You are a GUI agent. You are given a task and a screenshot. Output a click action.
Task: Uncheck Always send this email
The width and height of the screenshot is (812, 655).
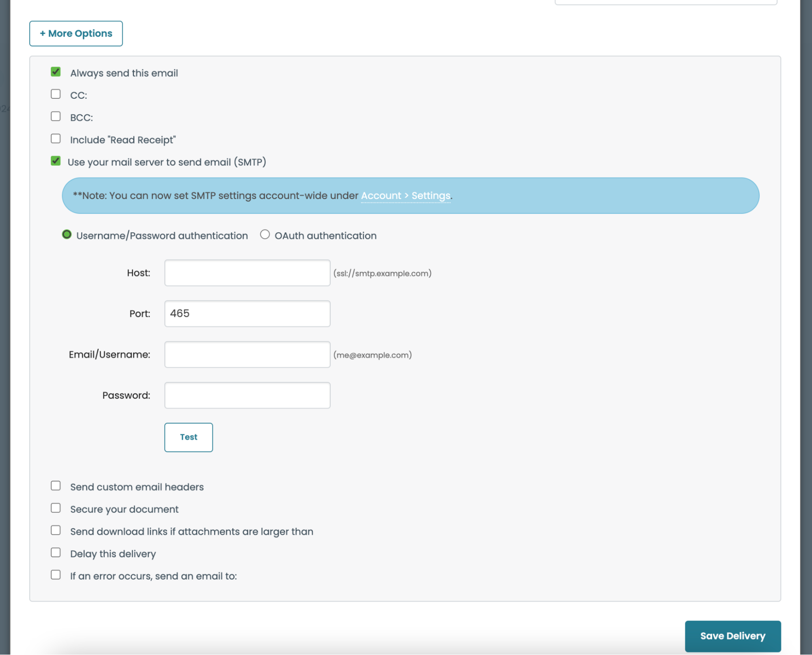coord(56,72)
